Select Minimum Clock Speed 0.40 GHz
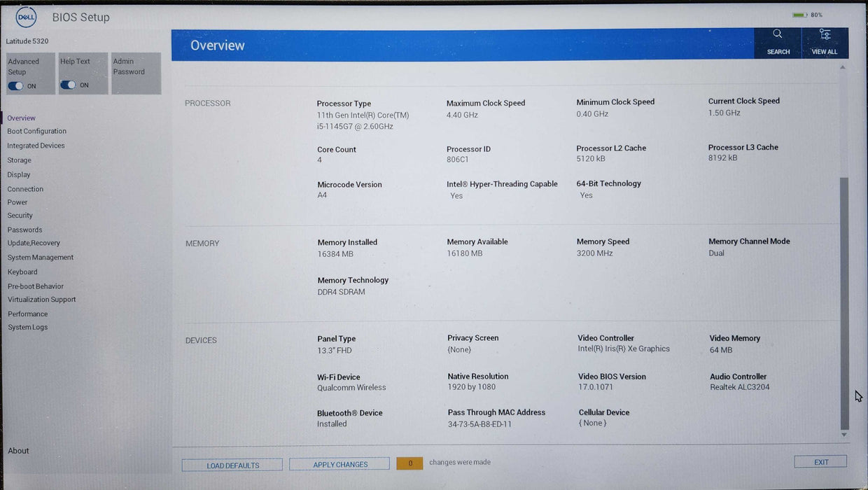This screenshot has width=868, height=490. tap(592, 113)
